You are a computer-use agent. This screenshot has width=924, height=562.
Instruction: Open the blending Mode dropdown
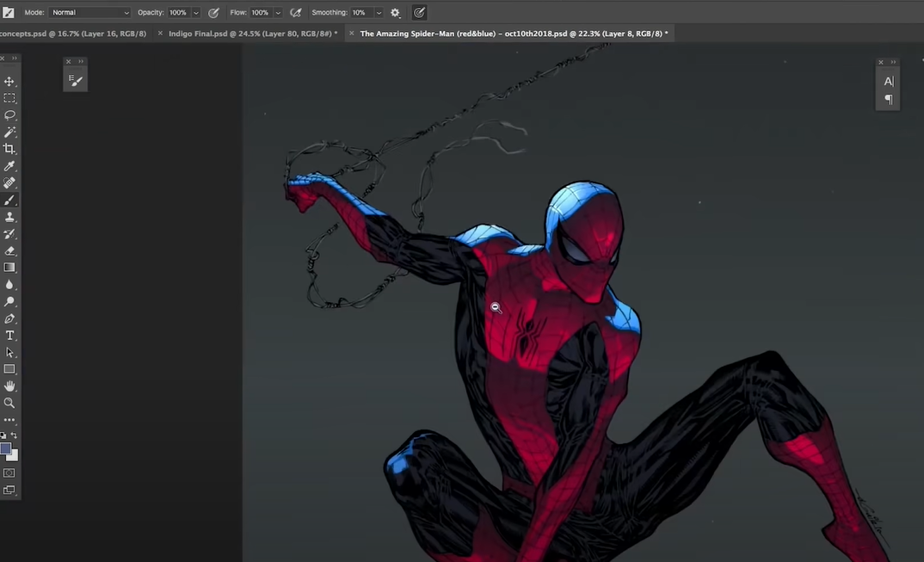[x=89, y=13]
